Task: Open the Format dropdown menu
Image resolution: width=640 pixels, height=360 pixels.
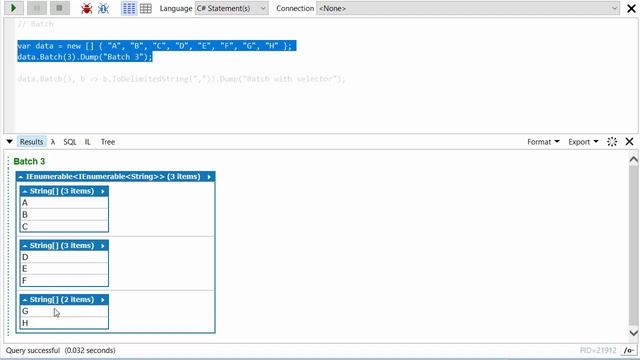Action: pos(543,142)
